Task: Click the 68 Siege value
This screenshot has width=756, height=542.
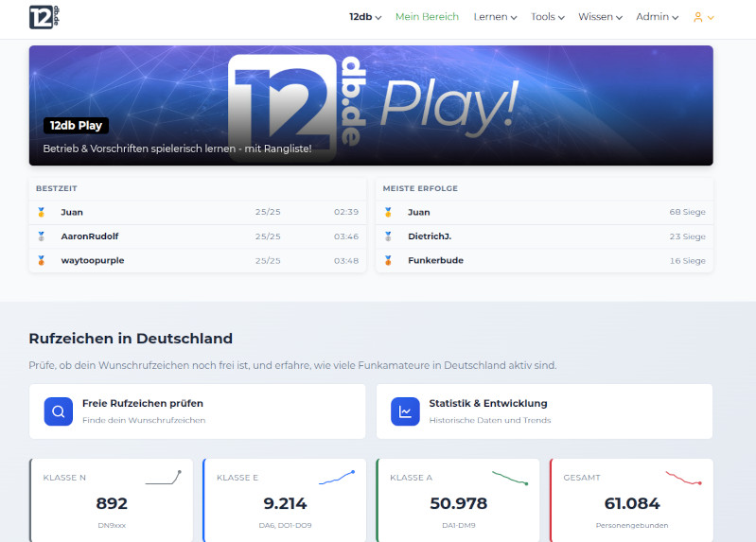Action: point(687,212)
